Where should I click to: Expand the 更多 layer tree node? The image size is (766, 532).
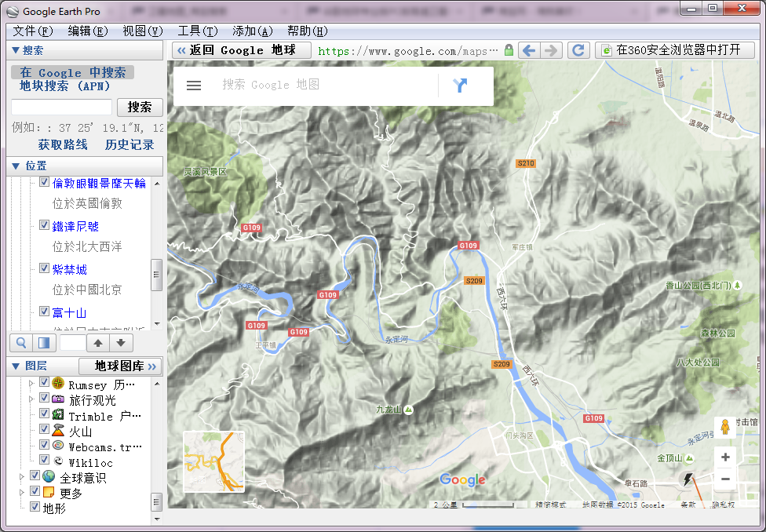pos(21,492)
